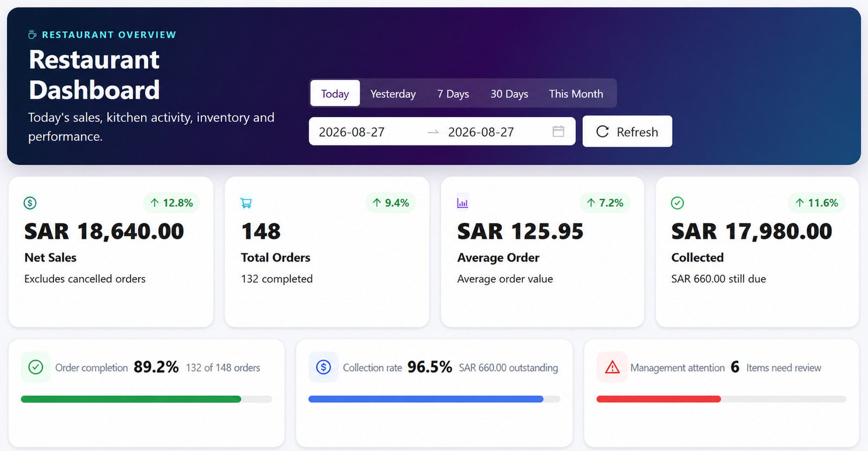Select the Today period tab

coord(335,93)
